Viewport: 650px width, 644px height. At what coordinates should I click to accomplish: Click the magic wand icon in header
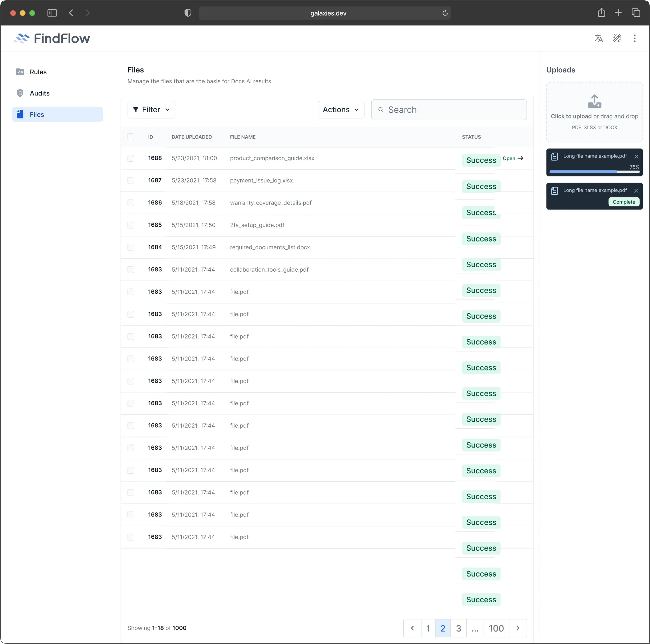pyautogui.click(x=617, y=38)
